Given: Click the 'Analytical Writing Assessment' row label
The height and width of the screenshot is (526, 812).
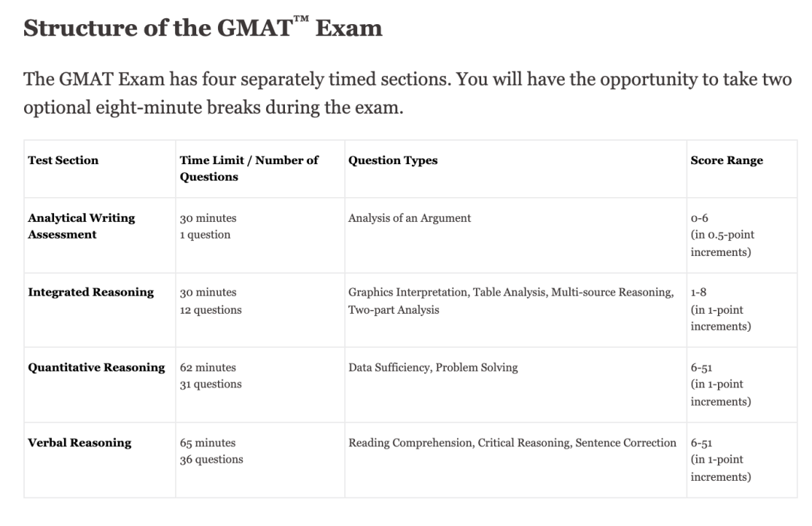Looking at the screenshot, I should click(81, 226).
